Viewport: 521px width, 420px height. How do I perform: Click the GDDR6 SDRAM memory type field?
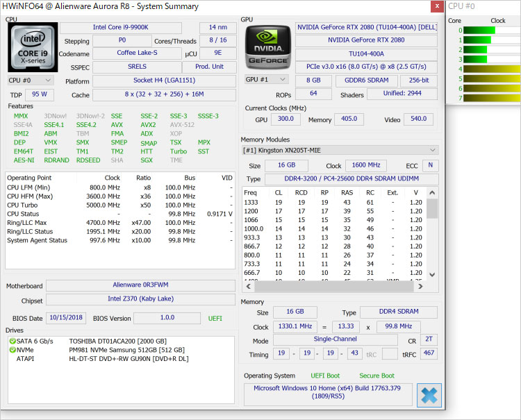[x=367, y=81]
